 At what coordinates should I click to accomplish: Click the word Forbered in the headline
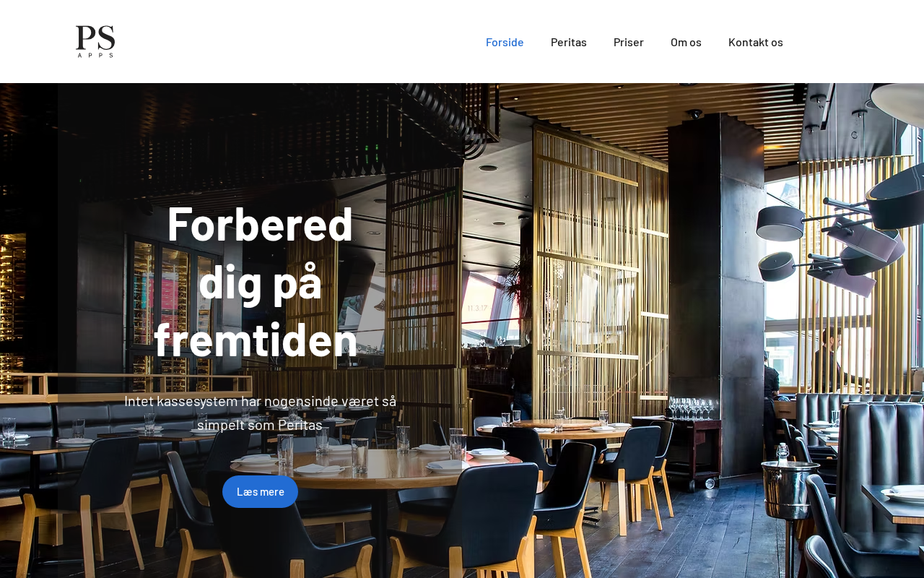click(x=260, y=224)
